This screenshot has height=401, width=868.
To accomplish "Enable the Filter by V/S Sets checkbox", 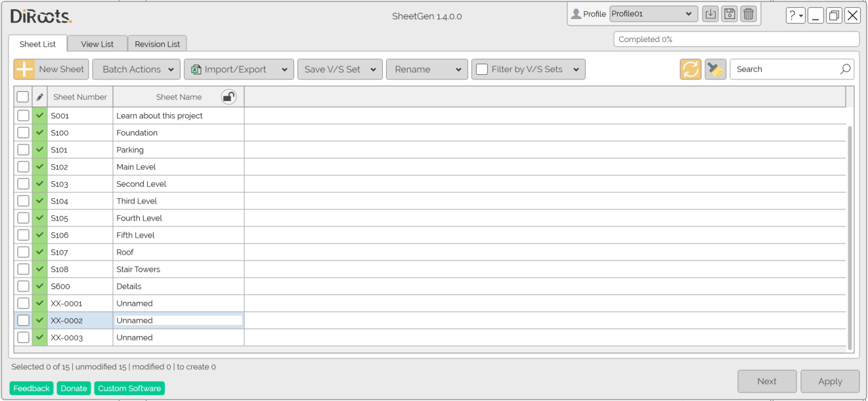I will 483,69.
